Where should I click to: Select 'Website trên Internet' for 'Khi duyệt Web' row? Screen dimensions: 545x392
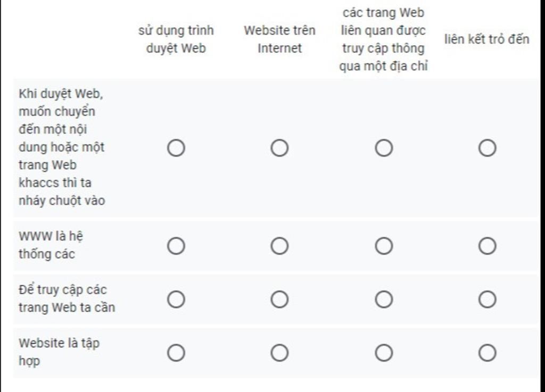[x=279, y=148]
